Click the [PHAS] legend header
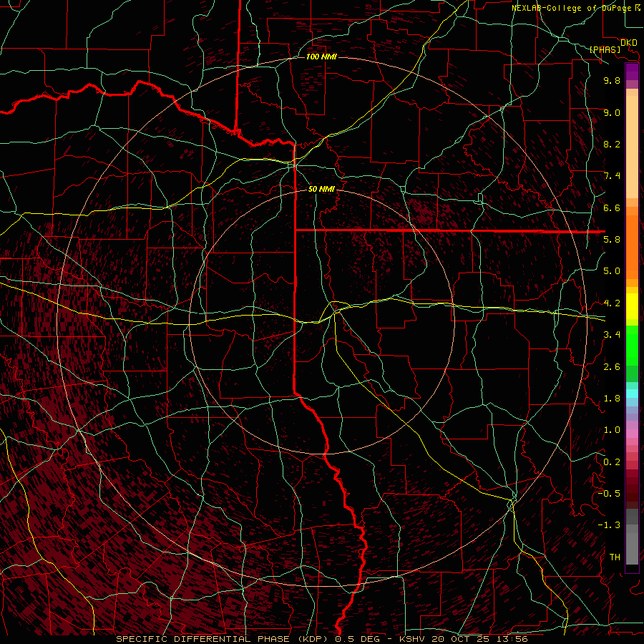 [605, 50]
